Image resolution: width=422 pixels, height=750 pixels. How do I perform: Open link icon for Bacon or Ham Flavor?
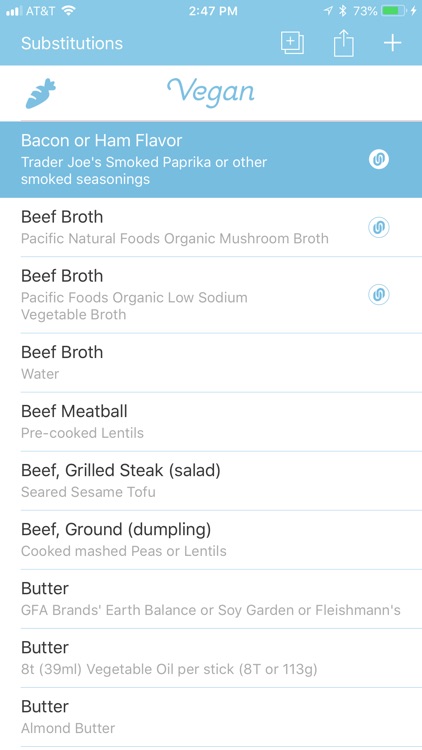pyautogui.click(x=378, y=159)
